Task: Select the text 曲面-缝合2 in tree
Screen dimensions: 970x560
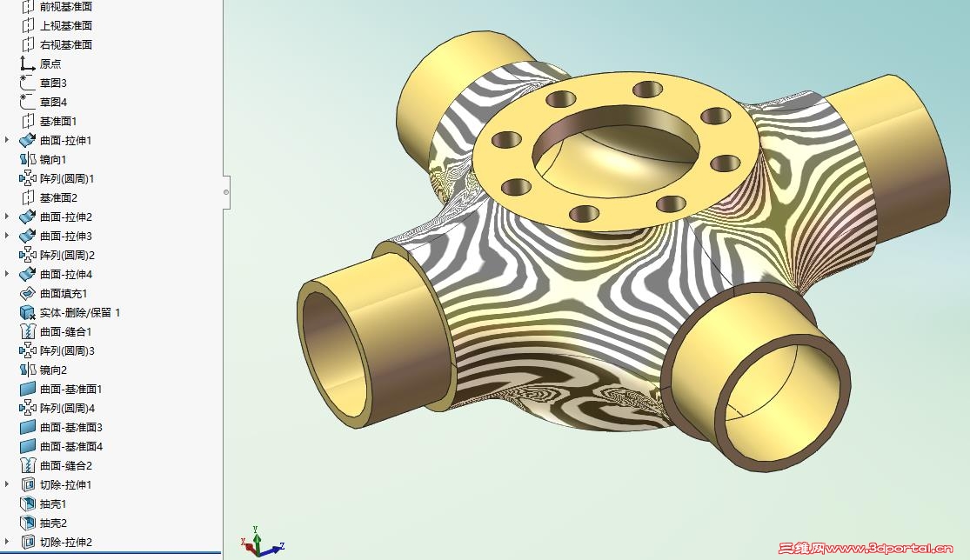Action: coord(66,465)
